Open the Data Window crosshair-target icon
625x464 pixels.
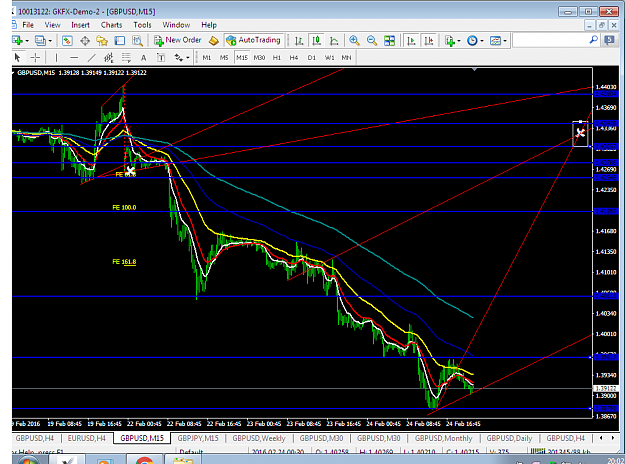coord(85,41)
